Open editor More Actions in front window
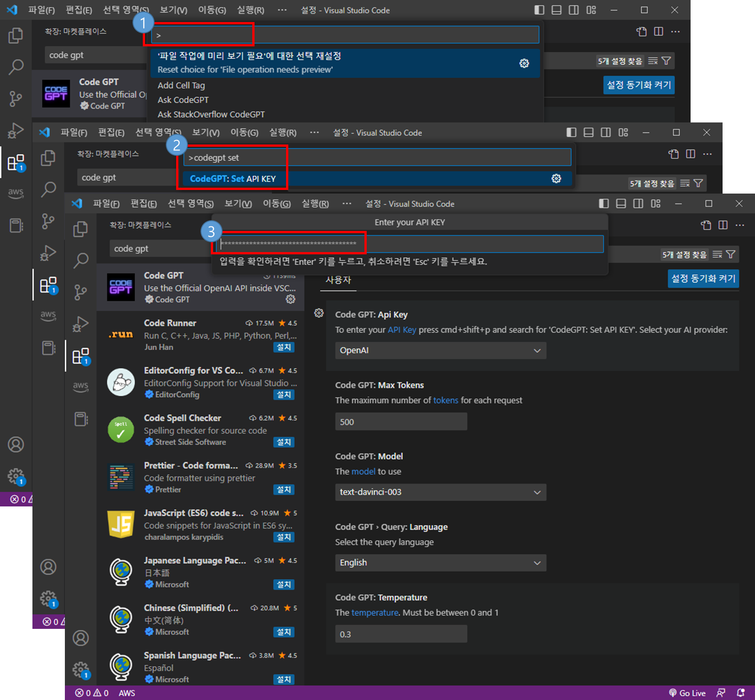The width and height of the screenshot is (755, 700). (740, 225)
